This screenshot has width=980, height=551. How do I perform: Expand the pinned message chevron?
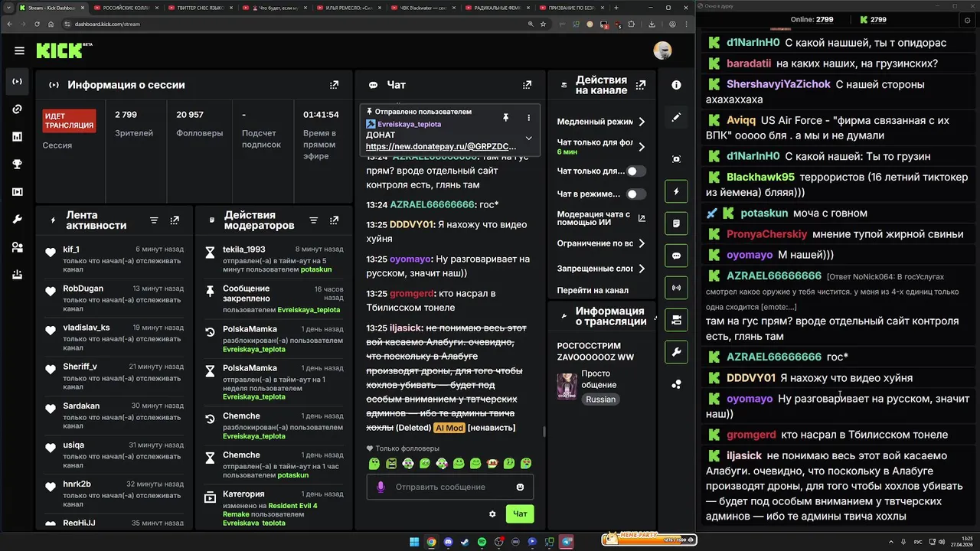[x=528, y=139]
